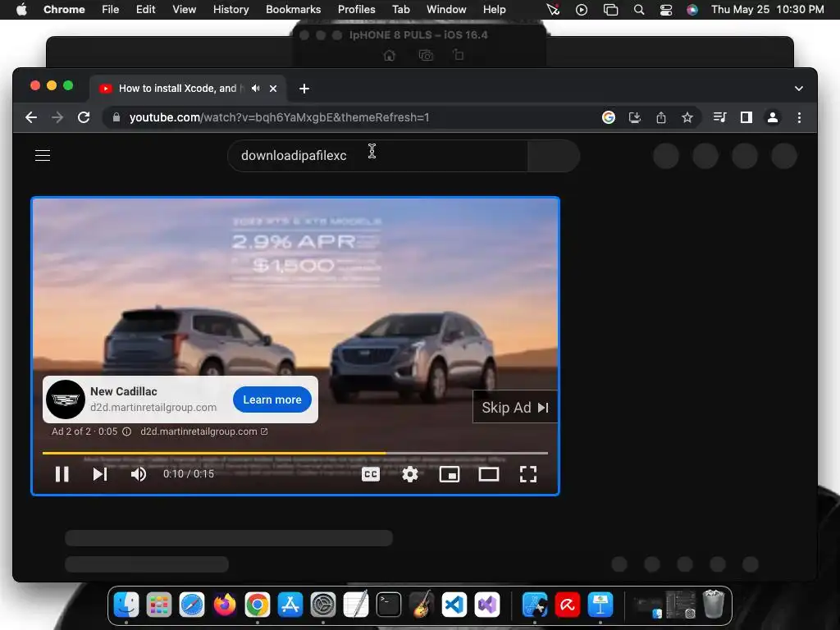The height and width of the screenshot is (630, 840).
Task: Open Terminal from the Dock
Action: 389,605
